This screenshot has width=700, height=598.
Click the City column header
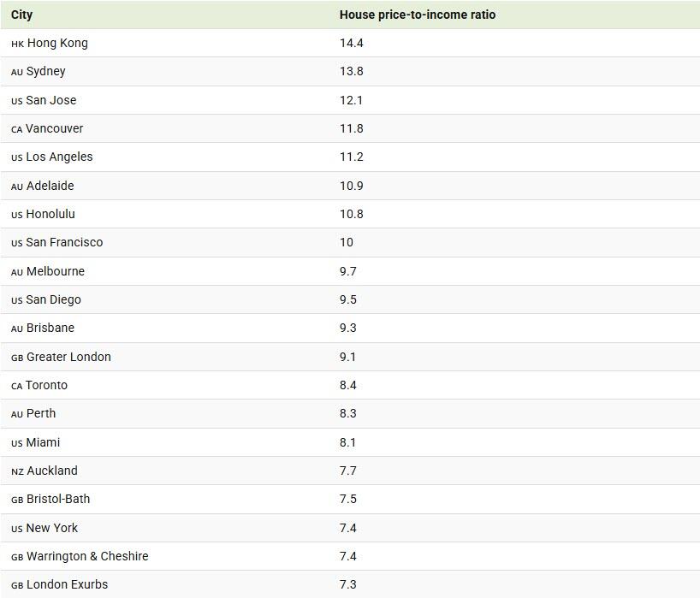tap(22, 15)
